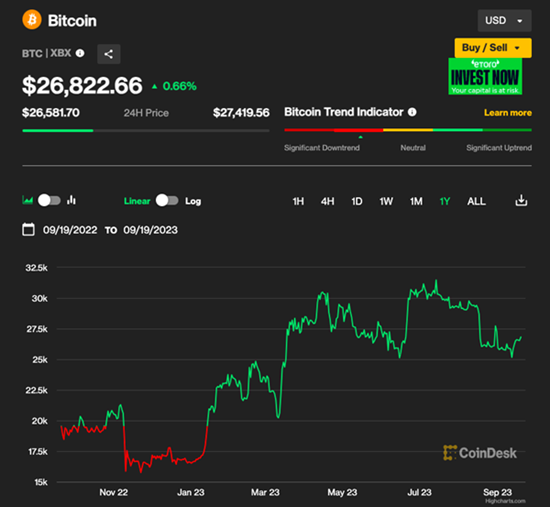Click the Significant Uptrend label

[499, 148]
